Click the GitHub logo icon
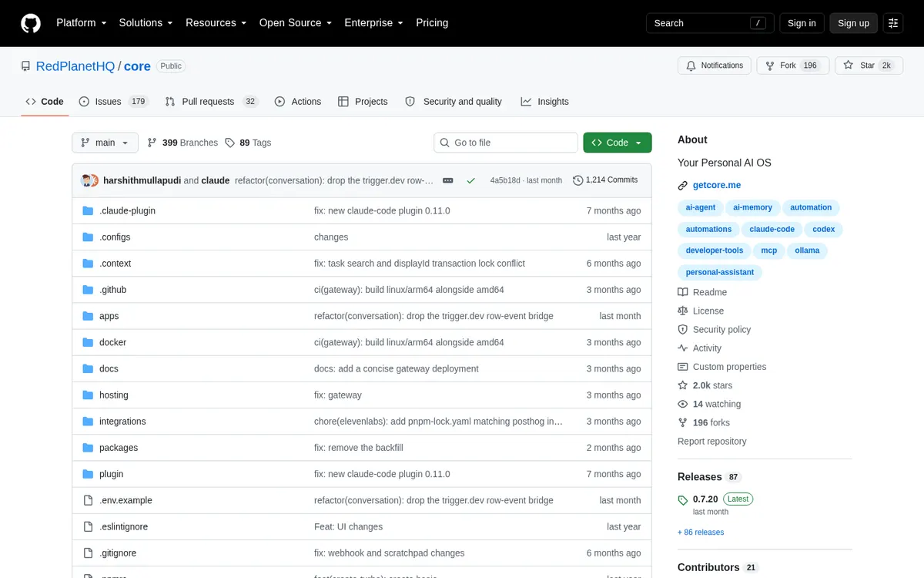 pyautogui.click(x=31, y=23)
